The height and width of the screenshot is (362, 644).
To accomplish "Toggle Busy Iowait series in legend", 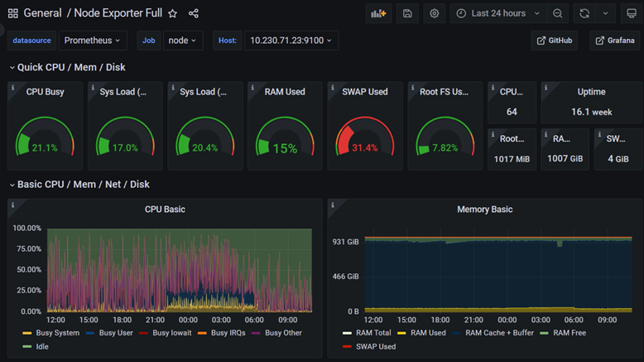I will (172, 333).
